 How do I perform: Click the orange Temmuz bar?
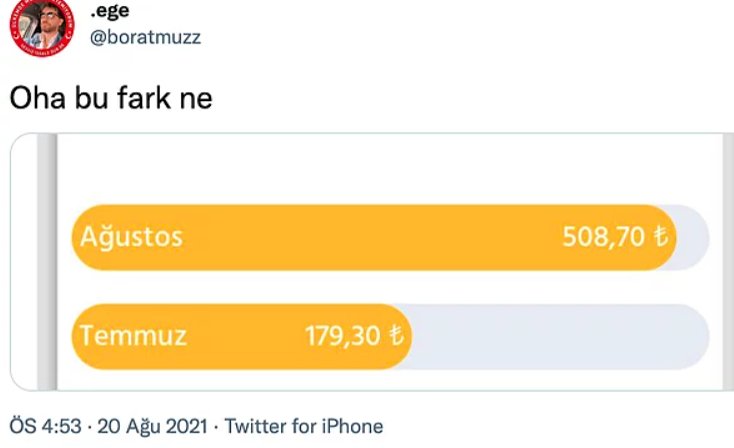[242, 337]
